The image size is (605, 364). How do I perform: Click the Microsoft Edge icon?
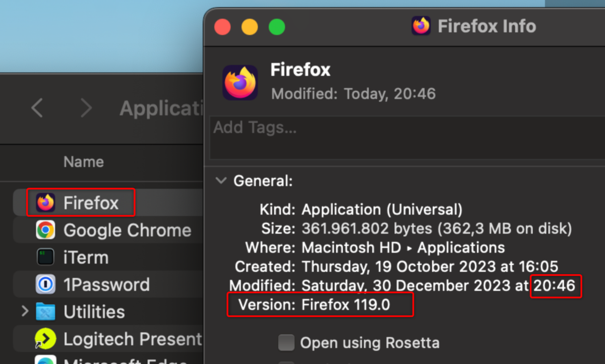45,360
